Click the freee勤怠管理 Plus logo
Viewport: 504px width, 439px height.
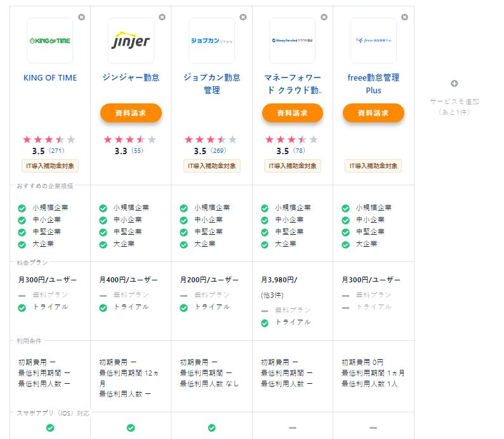[x=373, y=41]
